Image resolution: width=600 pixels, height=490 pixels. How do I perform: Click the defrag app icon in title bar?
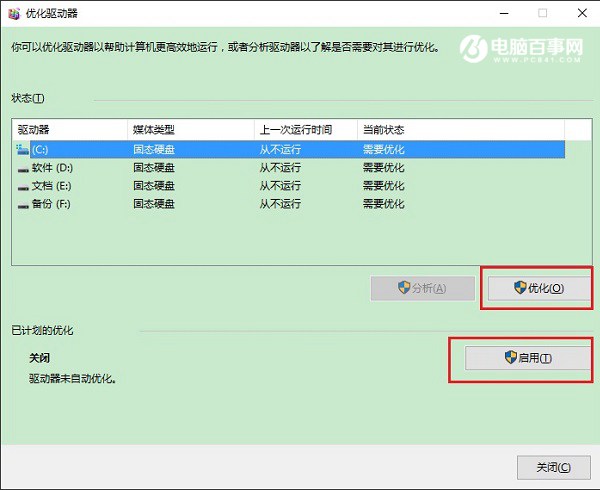pyautogui.click(x=14, y=14)
